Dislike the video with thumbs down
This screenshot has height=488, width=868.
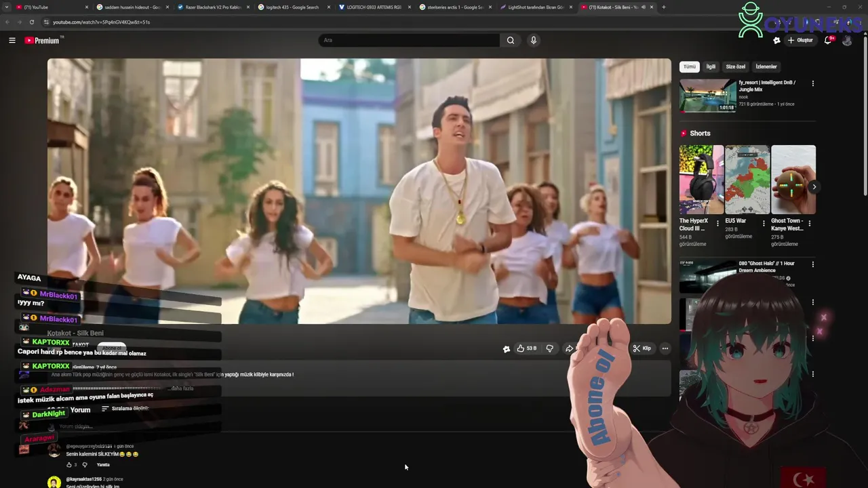pyautogui.click(x=550, y=348)
